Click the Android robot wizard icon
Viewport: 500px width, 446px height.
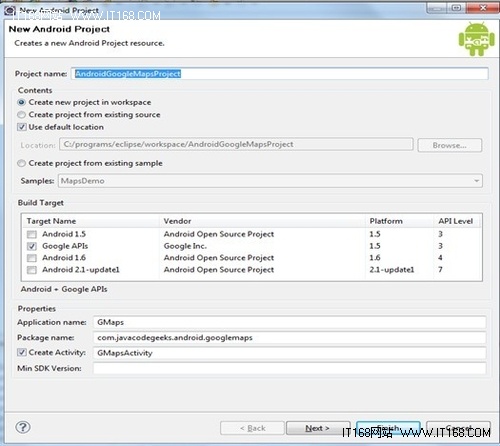[x=476, y=39]
